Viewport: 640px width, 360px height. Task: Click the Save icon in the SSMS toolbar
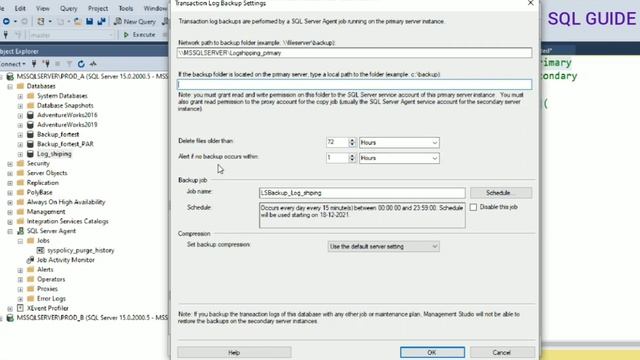(89, 21)
